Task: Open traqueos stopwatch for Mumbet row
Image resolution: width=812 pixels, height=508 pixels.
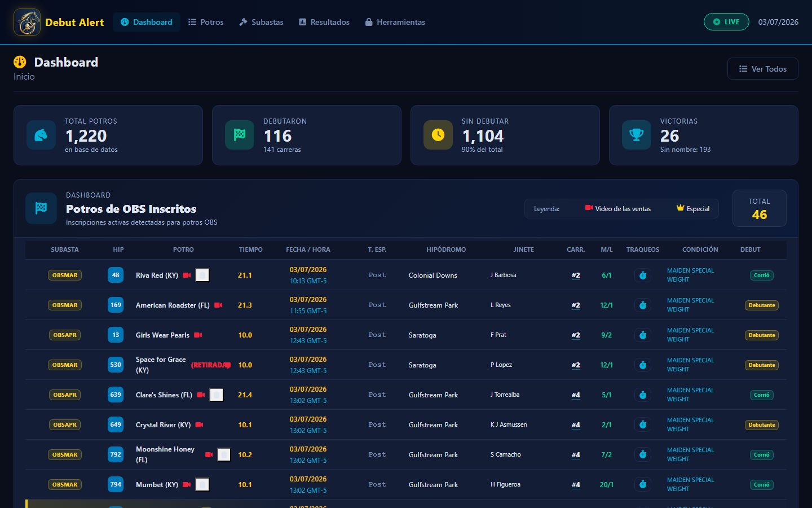Action: pyautogui.click(x=643, y=485)
